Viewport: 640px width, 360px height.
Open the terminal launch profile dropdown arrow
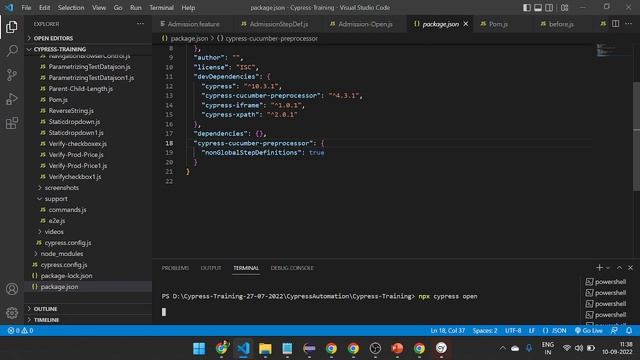608,268
